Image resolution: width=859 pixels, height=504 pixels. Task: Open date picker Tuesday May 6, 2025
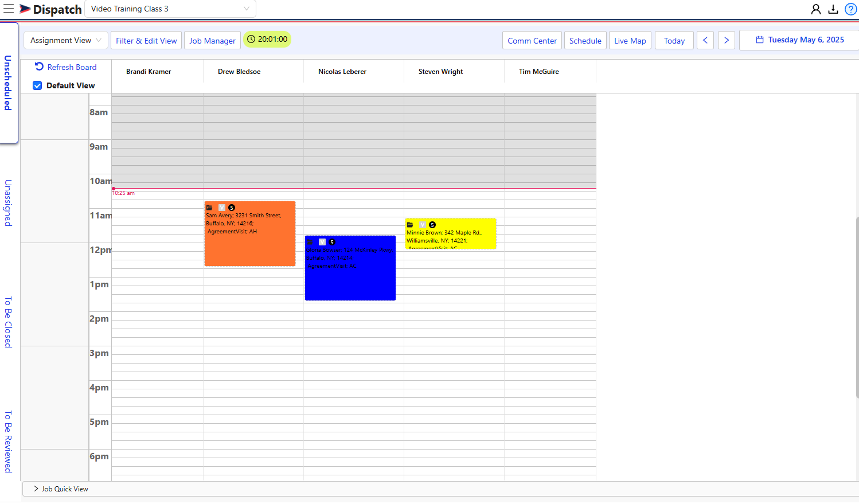pos(799,40)
